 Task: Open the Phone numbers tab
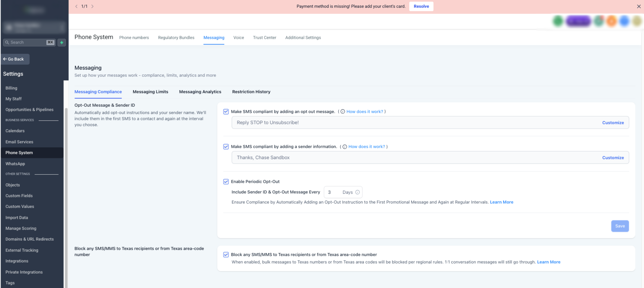[134, 38]
